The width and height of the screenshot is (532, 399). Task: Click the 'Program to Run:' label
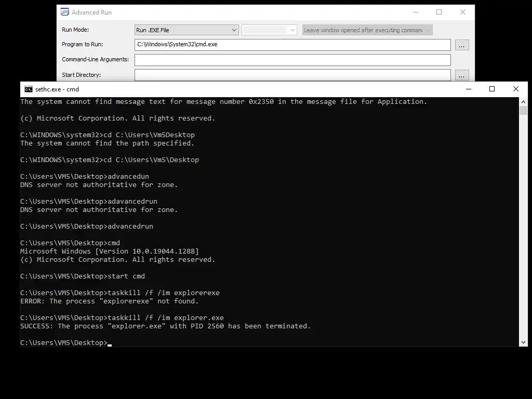coord(83,44)
